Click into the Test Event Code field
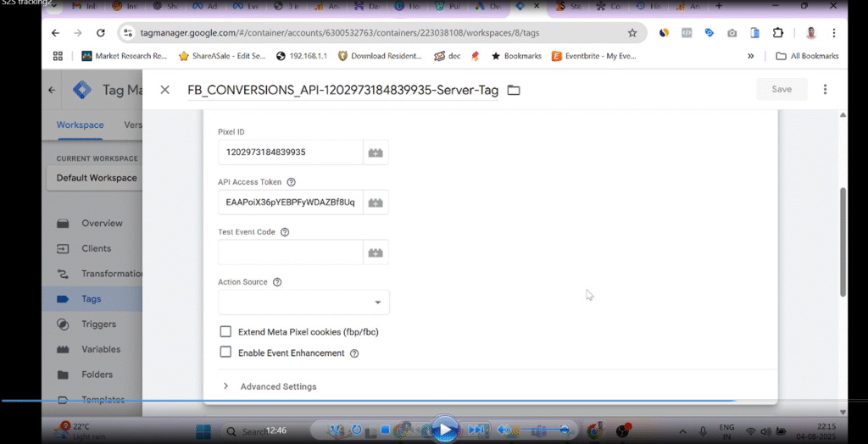The height and width of the screenshot is (444, 868). tap(290, 253)
